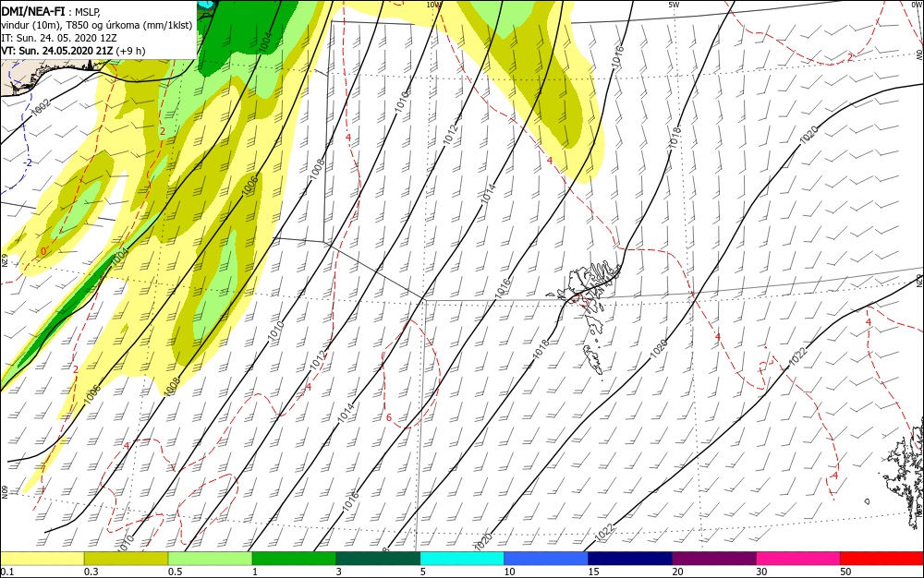Viewport: 924px width, 578px height.
Task: Click the "5W" longitude label
Action: (674, 5)
